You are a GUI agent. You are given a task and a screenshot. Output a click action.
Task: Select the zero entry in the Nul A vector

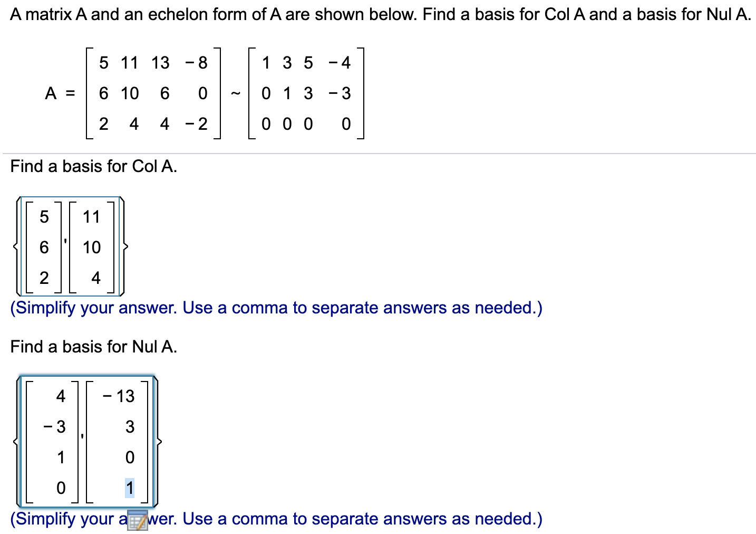[x=61, y=488]
